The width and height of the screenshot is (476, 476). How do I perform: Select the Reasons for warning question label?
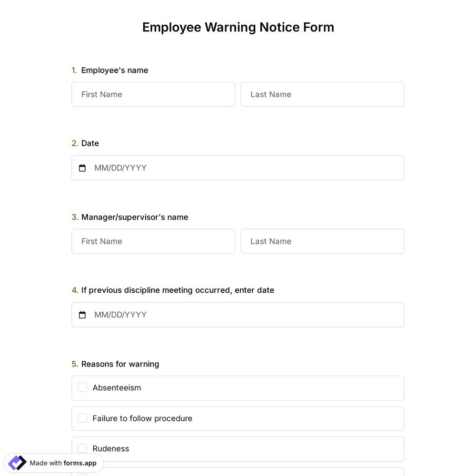[120, 364]
